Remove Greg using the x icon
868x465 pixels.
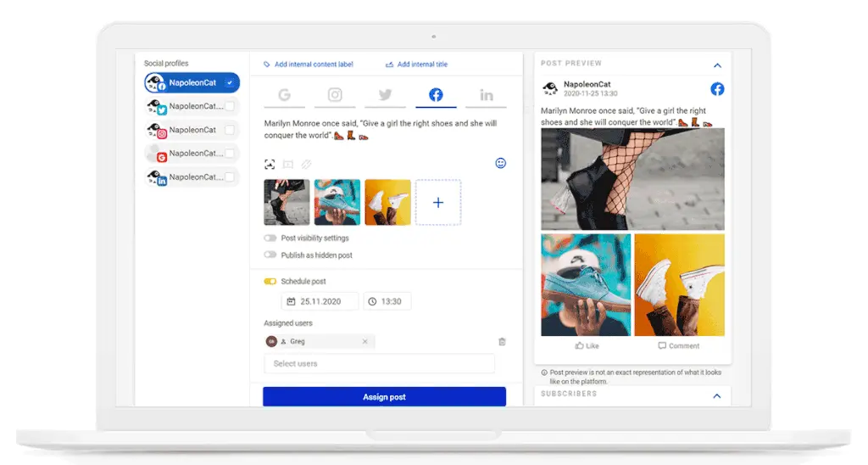coord(365,342)
